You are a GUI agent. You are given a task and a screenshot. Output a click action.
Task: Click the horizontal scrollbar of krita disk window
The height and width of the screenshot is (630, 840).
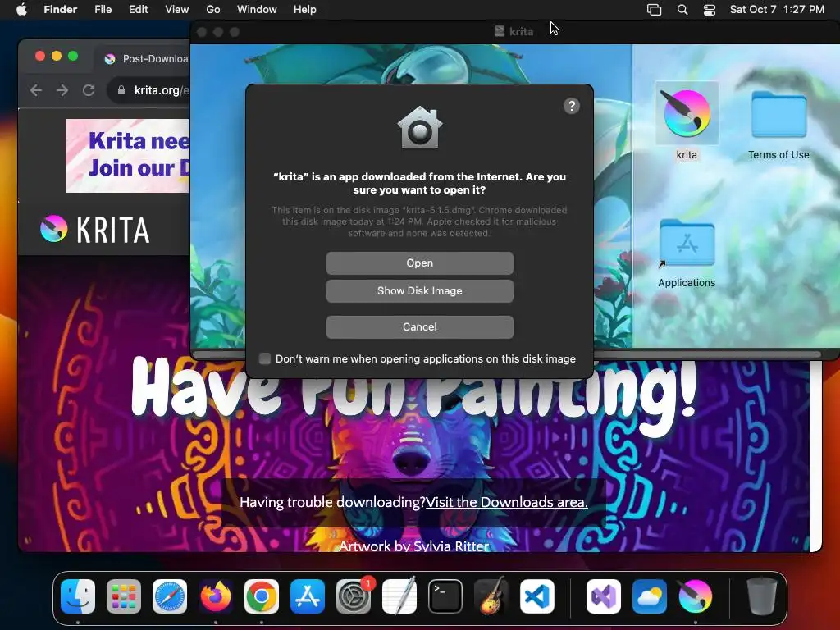click(707, 354)
